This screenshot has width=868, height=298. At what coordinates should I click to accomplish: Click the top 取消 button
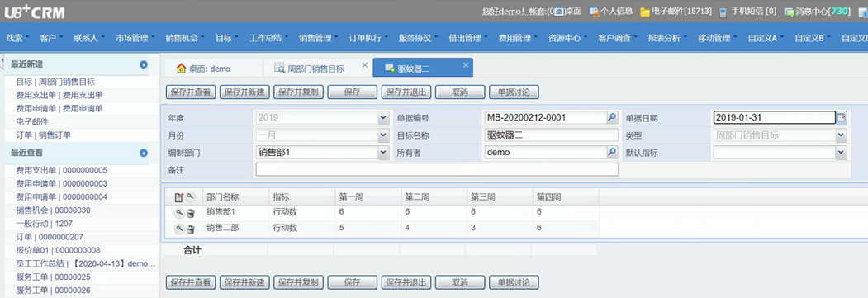point(460,92)
